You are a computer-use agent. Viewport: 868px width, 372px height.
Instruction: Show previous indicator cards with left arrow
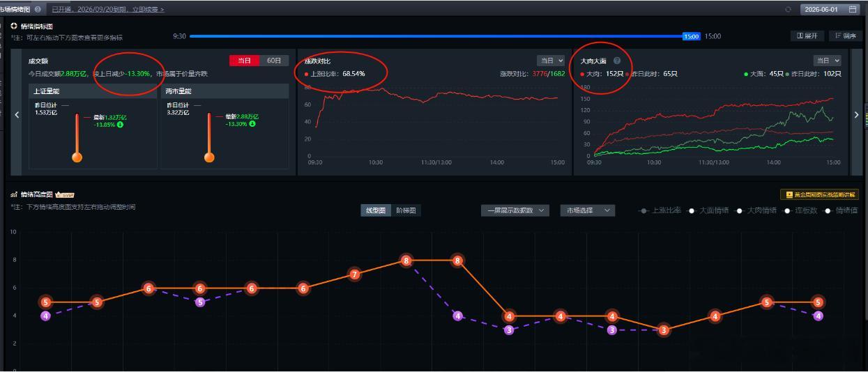coord(17,115)
